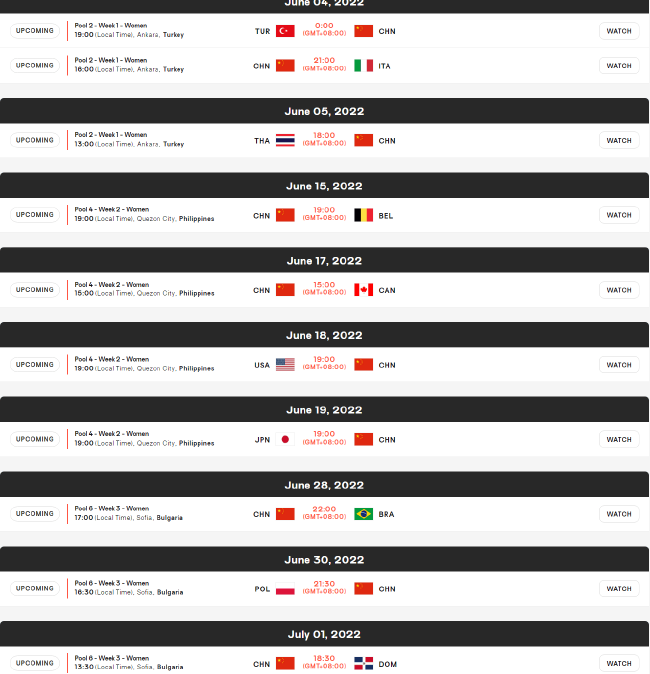Watch the CHN vs ITA match
Image resolution: width=650 pixels, height=674 pixels.
pos(619,66)
